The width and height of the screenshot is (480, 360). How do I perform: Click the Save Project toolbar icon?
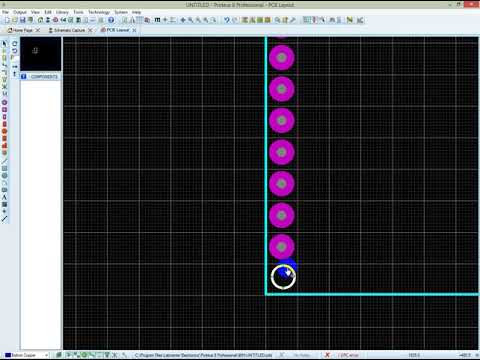point(23,20)
